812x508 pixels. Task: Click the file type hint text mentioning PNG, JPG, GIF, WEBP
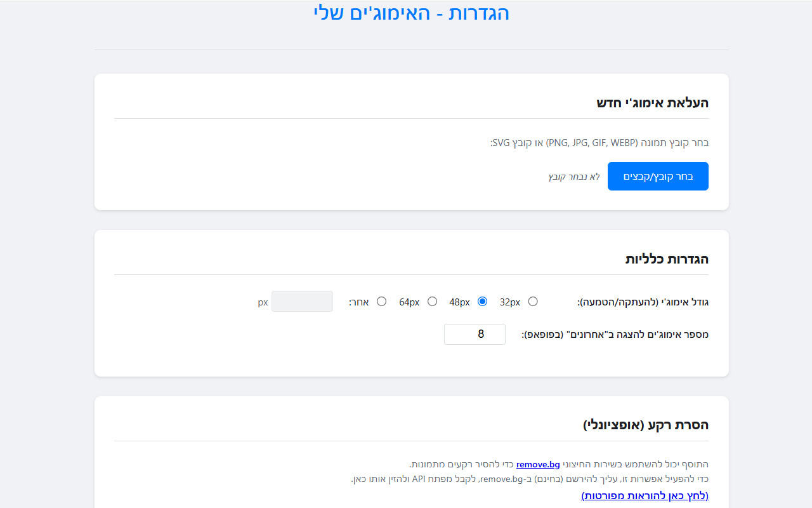(599, 143)
